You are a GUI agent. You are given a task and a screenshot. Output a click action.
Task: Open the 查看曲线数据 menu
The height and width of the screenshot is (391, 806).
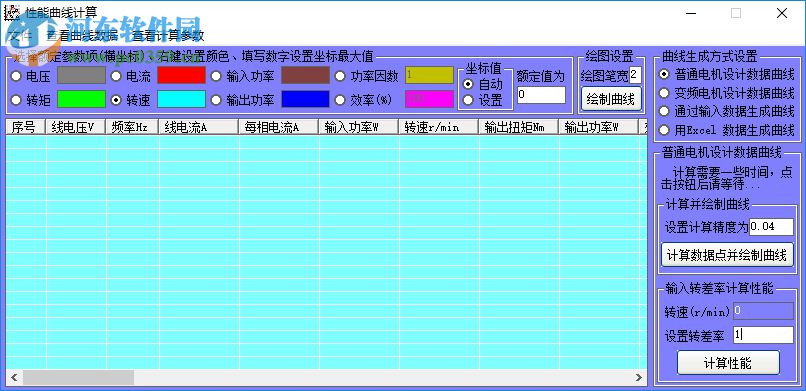point(82,35)
